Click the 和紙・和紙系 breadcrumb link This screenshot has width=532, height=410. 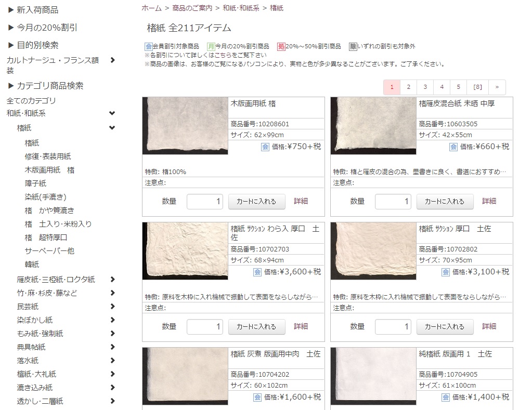tap(241, 8)
